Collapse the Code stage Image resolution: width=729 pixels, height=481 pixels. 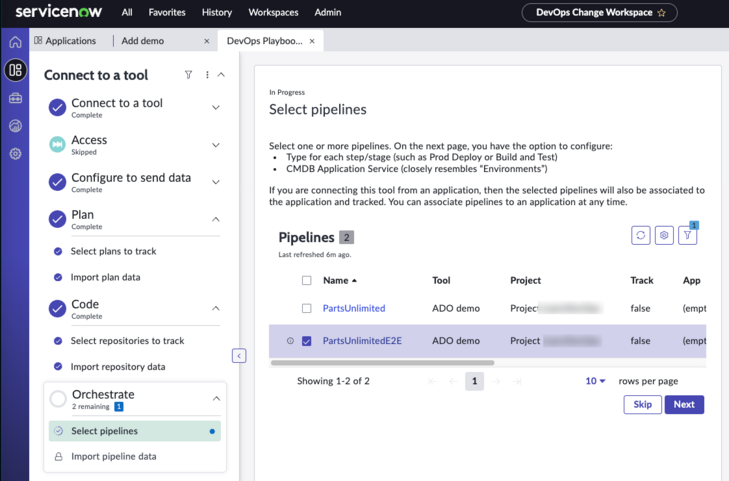click(x=216, y=309)
